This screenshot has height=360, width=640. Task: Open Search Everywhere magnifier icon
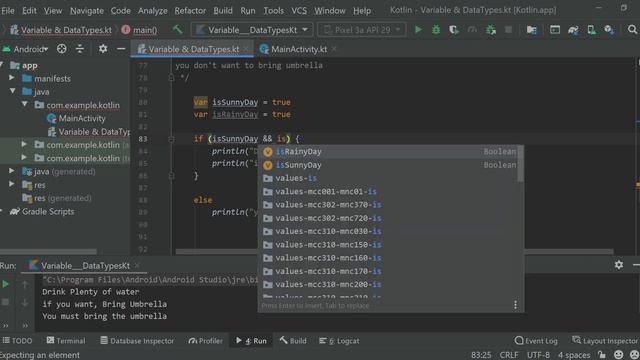(x=632, y=29)
